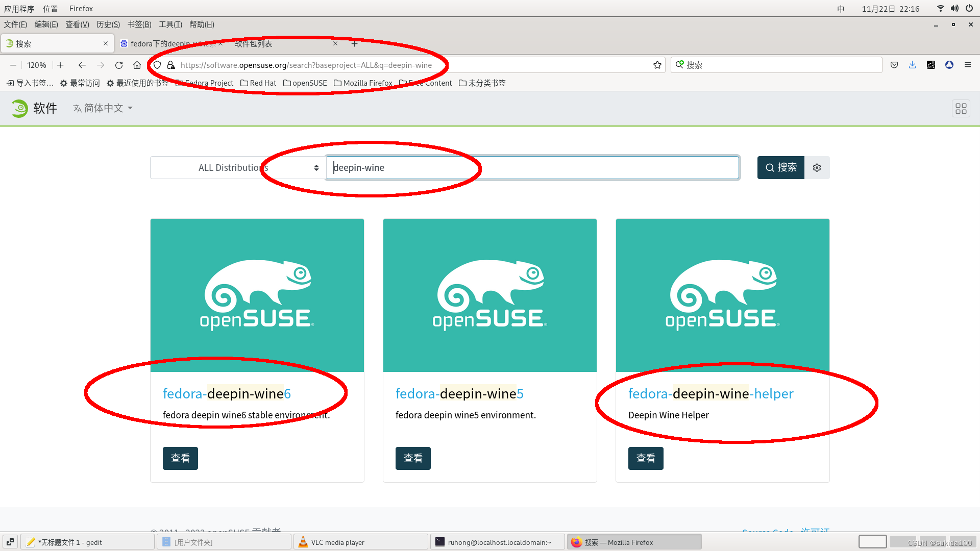
Task: Save page to Pocket
Action: [894, 65]
